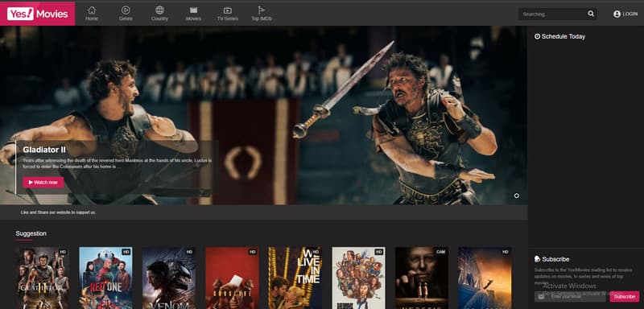Open the Gladiator II poster thumbnail
This screenshot has height=309, width=644.
click(x=43, y=278)
